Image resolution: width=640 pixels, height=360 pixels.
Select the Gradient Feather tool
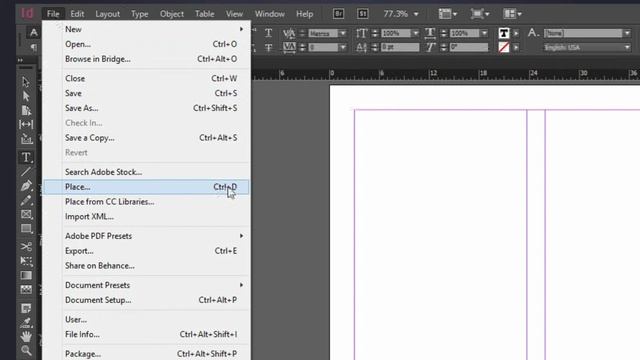point(26,289)
